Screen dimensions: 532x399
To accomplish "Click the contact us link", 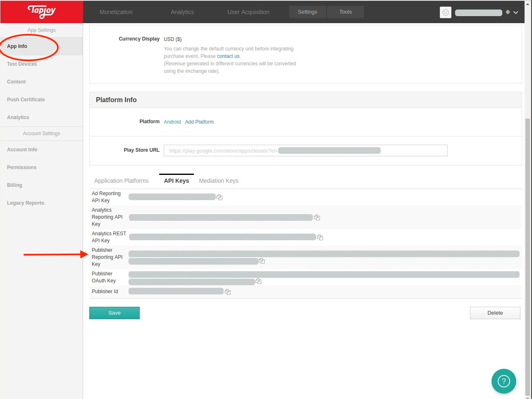I will pyautogui.click(x=228, y=56).
